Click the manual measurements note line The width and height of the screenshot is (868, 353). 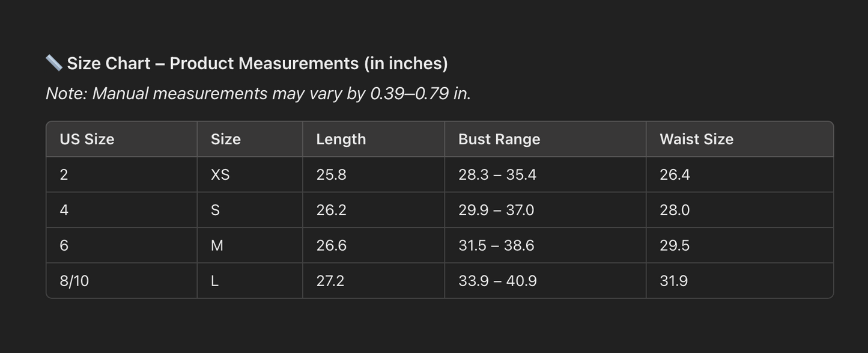click(x=258, y=94)
